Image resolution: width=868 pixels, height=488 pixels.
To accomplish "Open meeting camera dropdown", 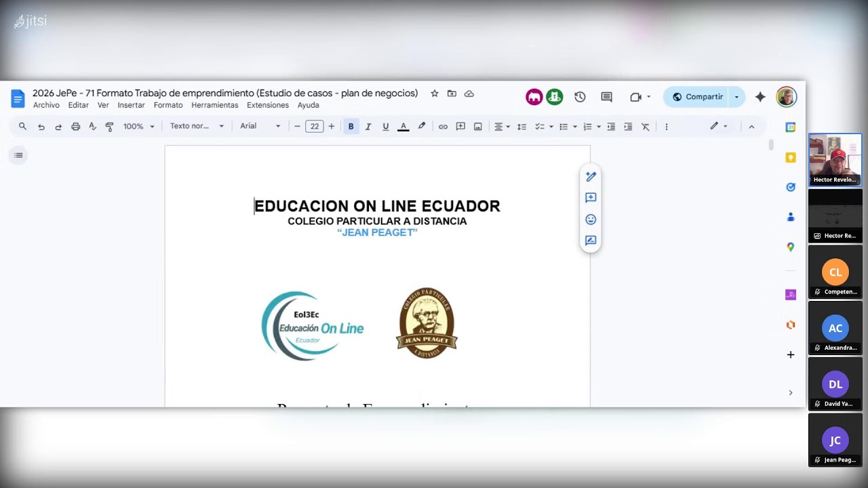I will 640,97.
